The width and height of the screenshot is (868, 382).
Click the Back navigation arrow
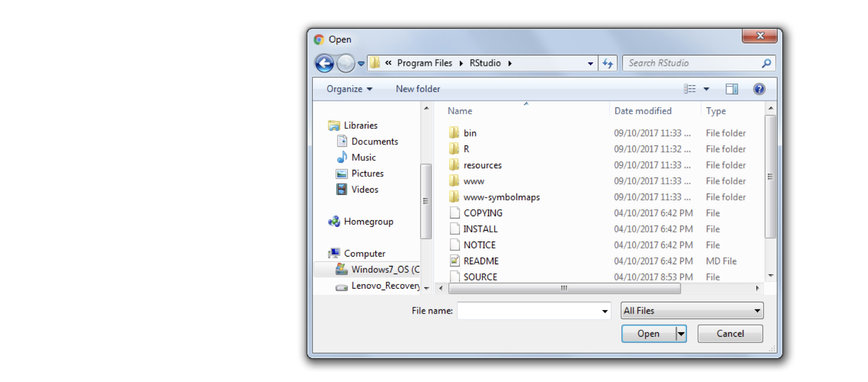pos(324,63)
